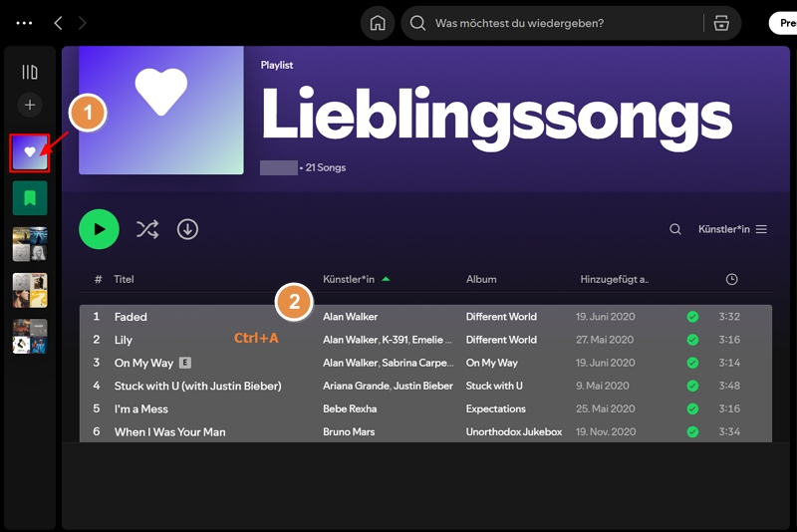Open the second album-collage playlist in sidebar
Image resolution: width=797 pixels, height=532 pixels.
tap(30, 290)
